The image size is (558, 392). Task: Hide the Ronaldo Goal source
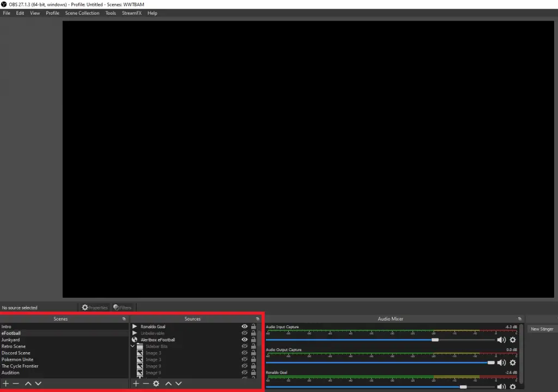(x=245, y=327)
